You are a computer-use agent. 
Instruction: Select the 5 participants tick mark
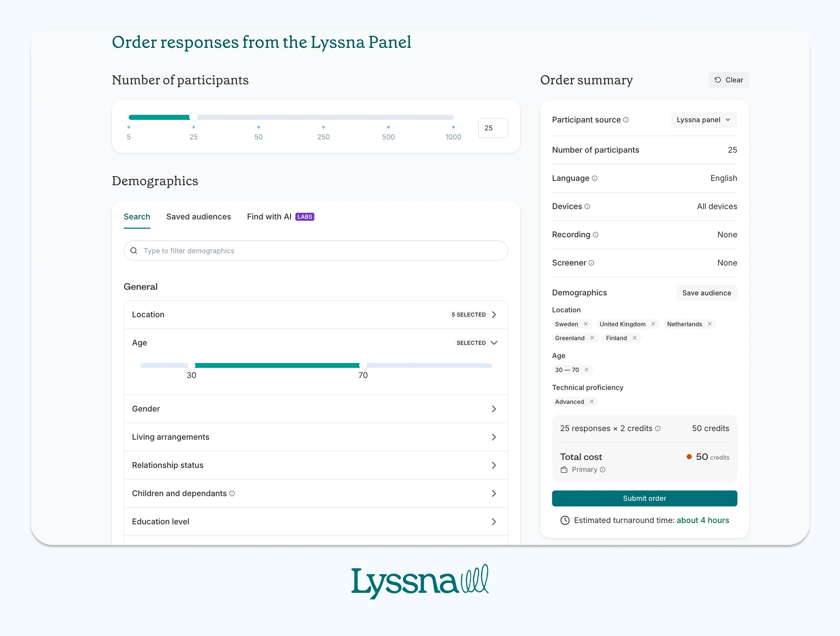pos(129,127)
